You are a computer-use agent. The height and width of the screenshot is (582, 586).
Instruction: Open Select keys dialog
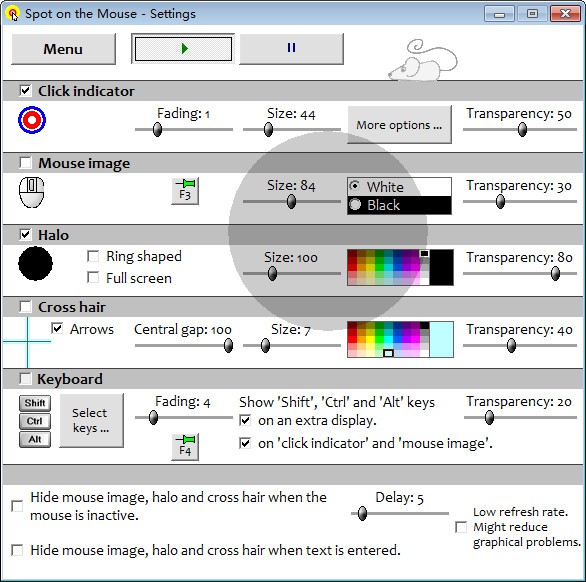coord(92,421)
